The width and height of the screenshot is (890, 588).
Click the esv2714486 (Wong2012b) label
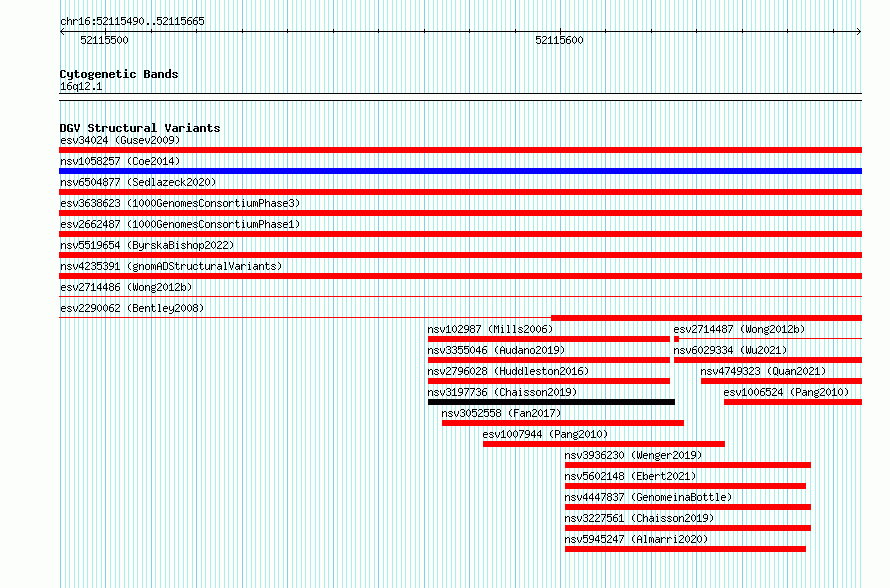(x=126, y=287)
